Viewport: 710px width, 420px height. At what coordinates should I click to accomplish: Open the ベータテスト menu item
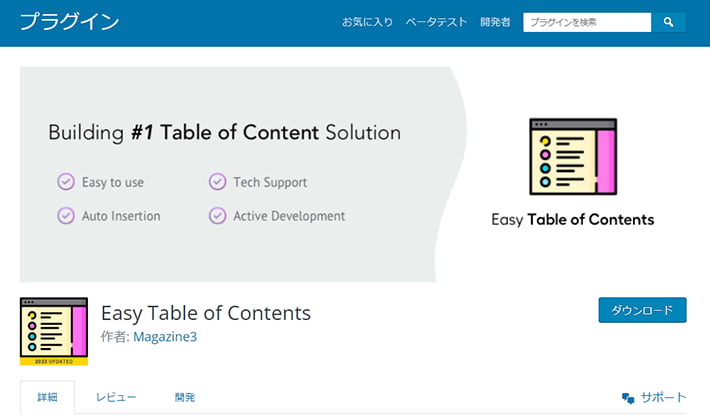click(x=436, y=22)
